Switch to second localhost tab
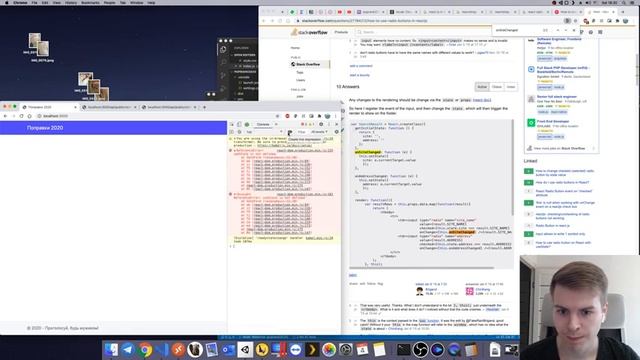This screenshot has width=640, height=360. tap(109, 107)
